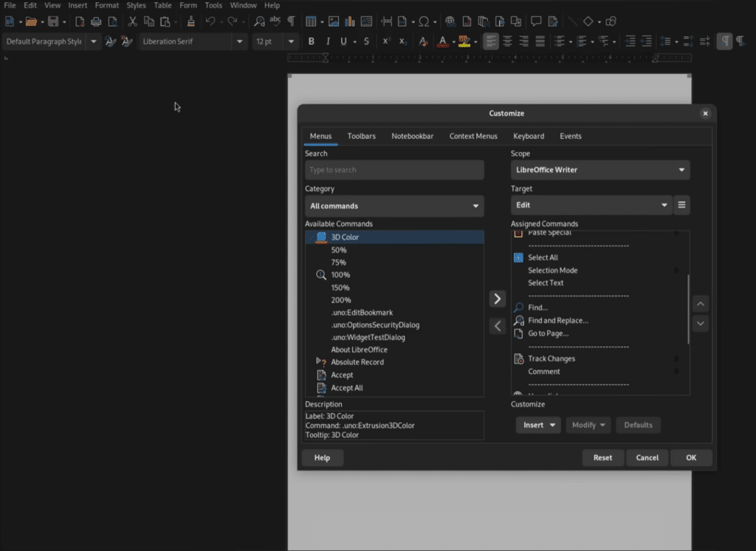This screenshot has height=551, width=756.
Task: Toggle Right-to-Left paragraph direction button
Action: [x=741, y=41]
